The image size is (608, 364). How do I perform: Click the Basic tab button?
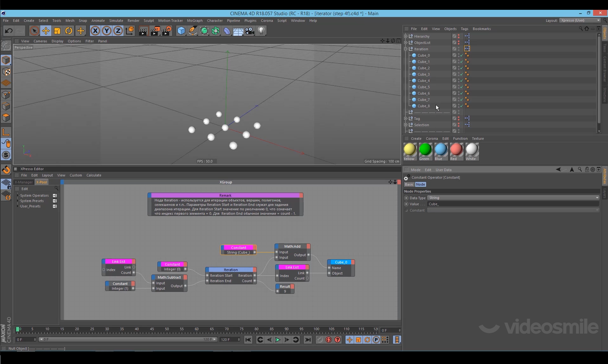(x=409, y=184)
